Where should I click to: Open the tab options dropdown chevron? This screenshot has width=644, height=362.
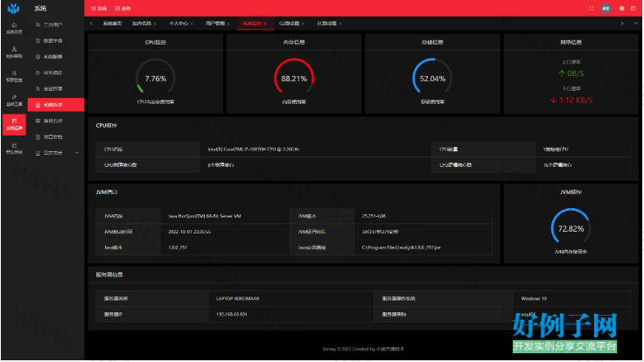tap(635, 24)
